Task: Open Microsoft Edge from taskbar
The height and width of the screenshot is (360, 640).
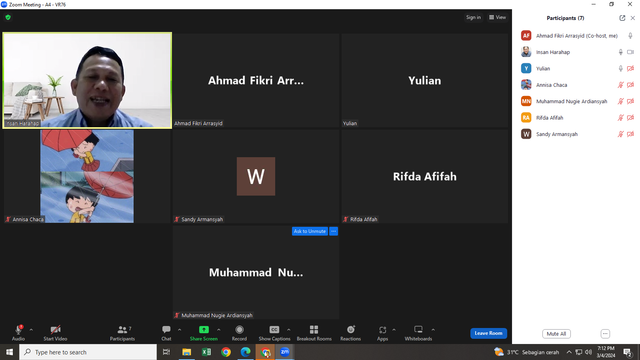Action: click(x=245, y=352)
